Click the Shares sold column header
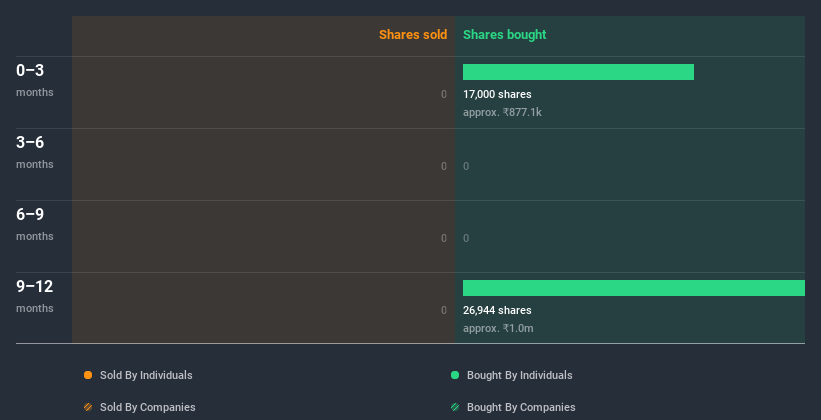 point(413,35)
